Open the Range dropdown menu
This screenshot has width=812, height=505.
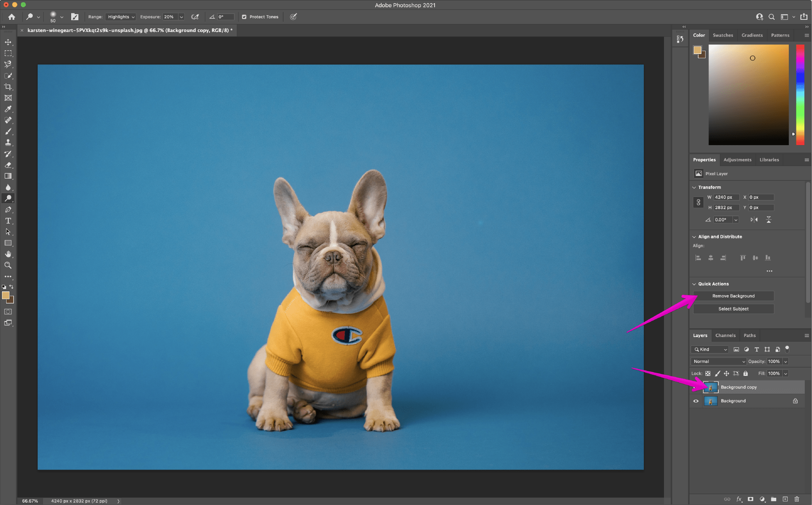click(120, 16)
